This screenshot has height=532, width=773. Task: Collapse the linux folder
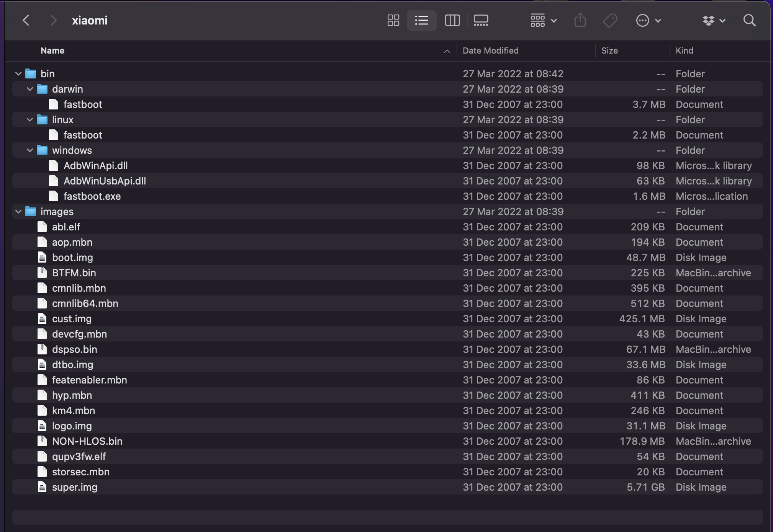coord(29,119)
